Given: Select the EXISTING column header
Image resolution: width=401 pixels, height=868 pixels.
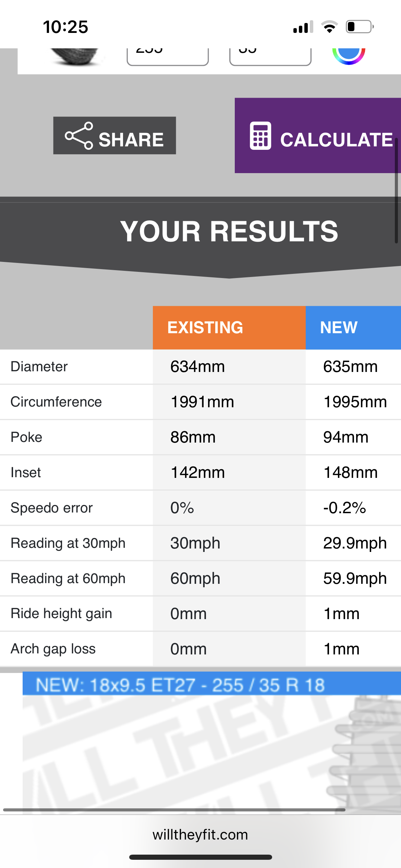Looking at the screenshot, I should click(x=229, y=327).
